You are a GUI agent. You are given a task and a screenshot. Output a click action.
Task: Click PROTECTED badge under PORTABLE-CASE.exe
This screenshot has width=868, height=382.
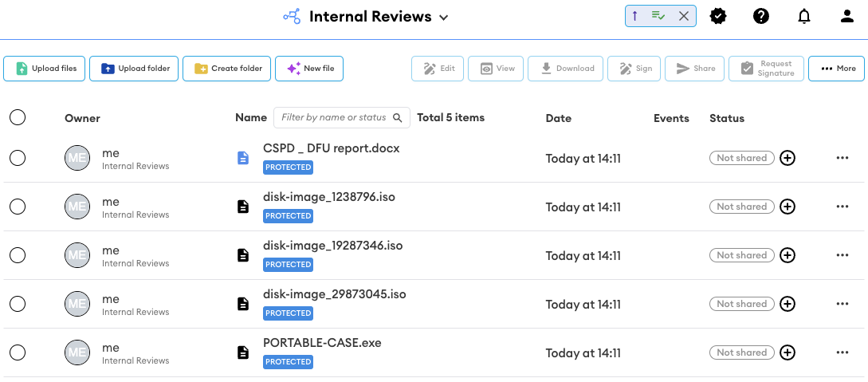click(288, 362)
